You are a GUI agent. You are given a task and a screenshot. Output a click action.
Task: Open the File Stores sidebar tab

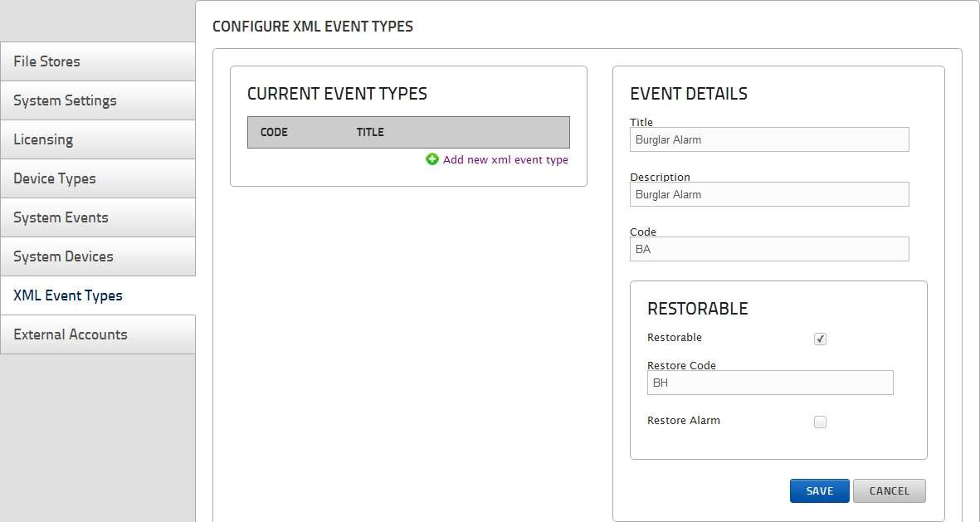97,61
